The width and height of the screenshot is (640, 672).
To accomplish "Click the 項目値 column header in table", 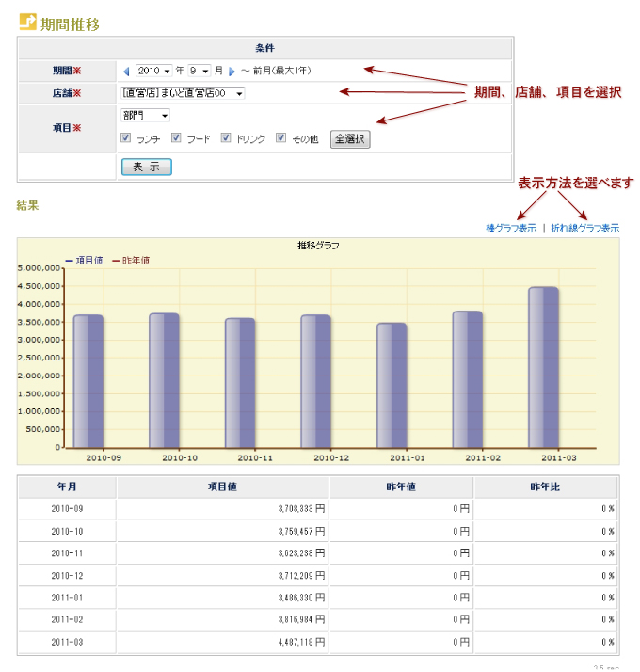I will [222, 487].
